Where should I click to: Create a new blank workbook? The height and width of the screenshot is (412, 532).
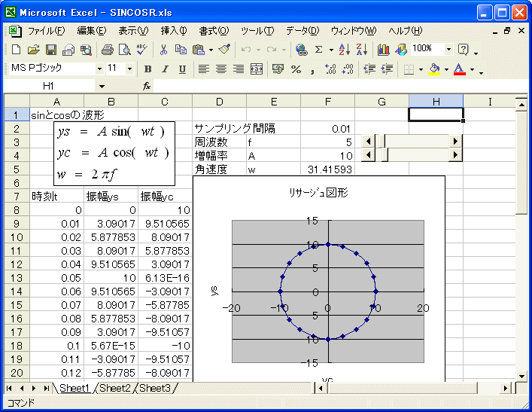tap(16, 50)
